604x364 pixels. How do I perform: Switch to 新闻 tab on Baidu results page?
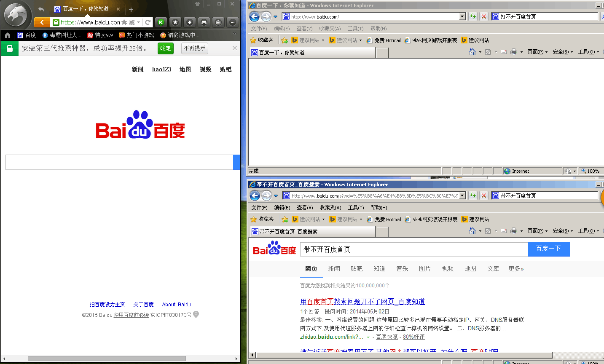334,269
